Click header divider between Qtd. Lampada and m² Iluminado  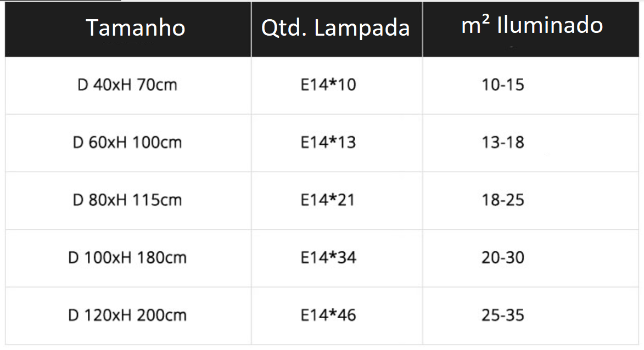click(423, 29)
